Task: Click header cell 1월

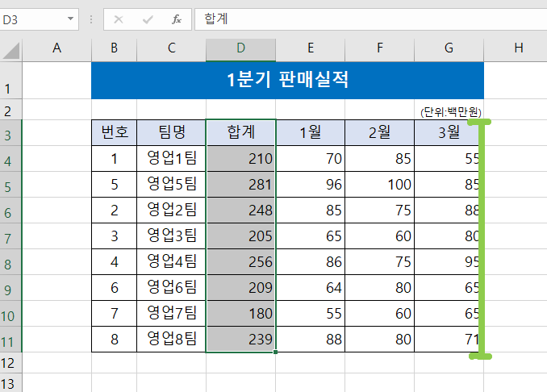Action: (310, 132)
